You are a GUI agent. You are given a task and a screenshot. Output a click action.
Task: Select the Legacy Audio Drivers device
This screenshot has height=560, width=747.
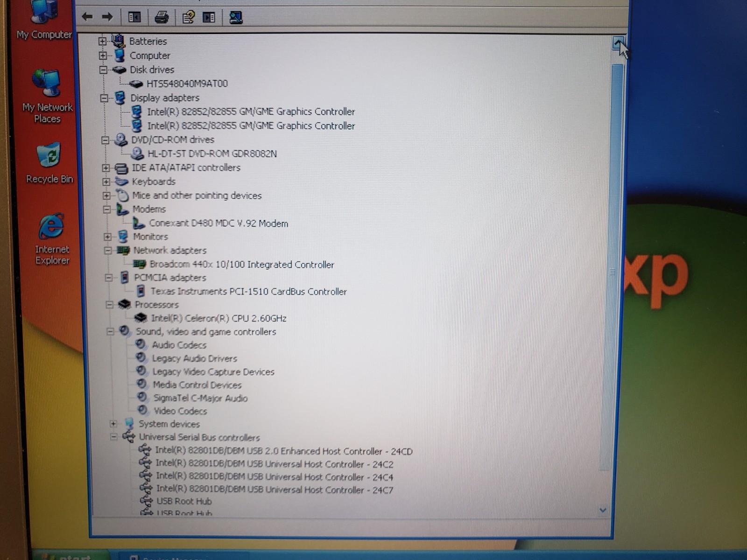[195, 358]
